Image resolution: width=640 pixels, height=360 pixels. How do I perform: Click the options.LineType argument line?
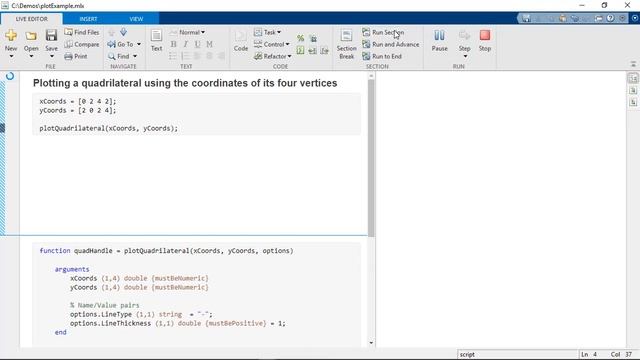(141, 314)
